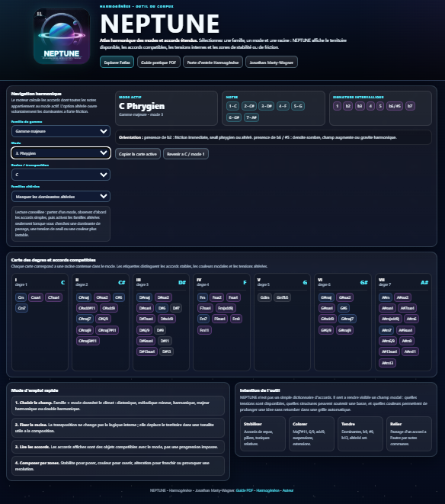Click the C Phrygien active mode title
The width and height of the screenshot is (445, 504).
(x=142, y=106)
